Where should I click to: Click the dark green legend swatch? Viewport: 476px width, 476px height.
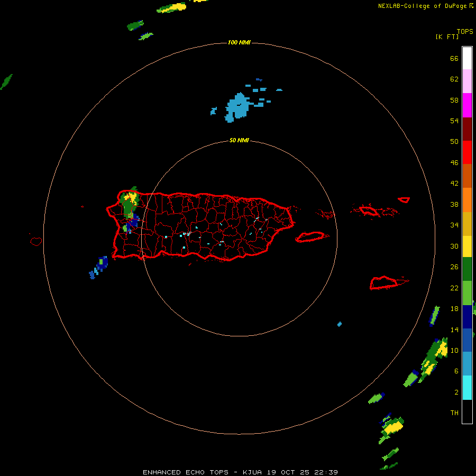click(467, 269)
